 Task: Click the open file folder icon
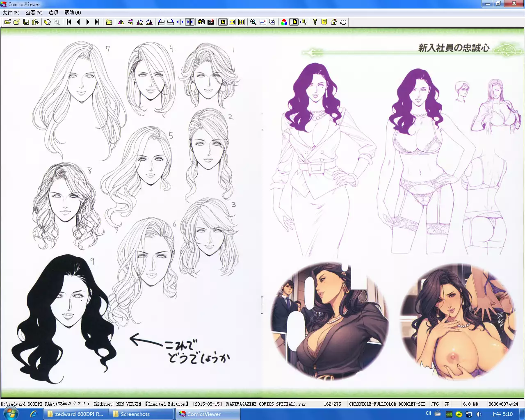[7, 22]
